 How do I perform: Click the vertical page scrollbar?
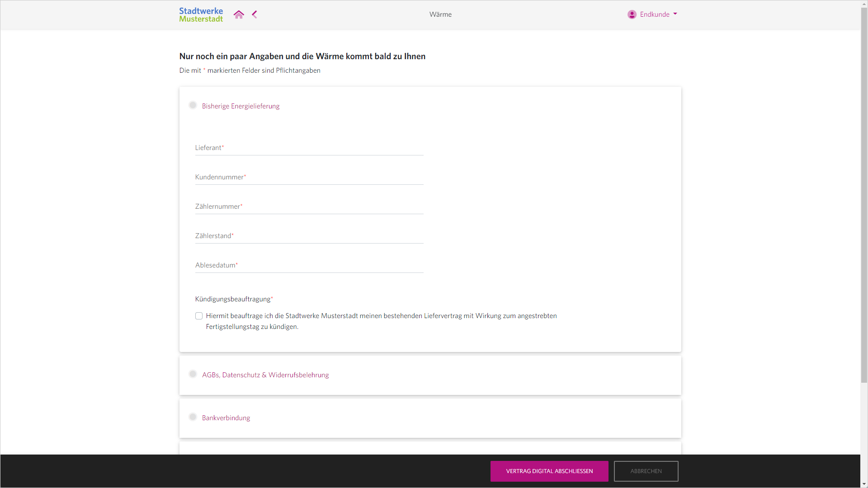(x=864, y=194)
